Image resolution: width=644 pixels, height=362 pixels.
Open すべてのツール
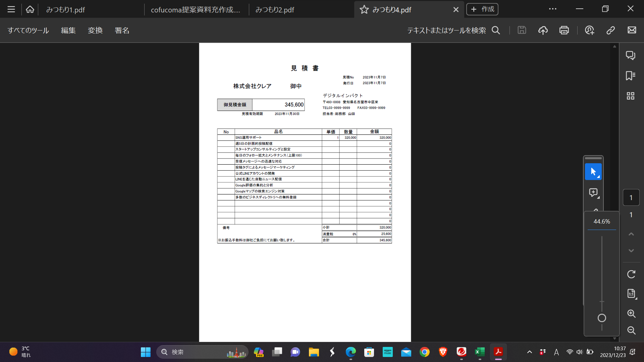pos(28,31)
